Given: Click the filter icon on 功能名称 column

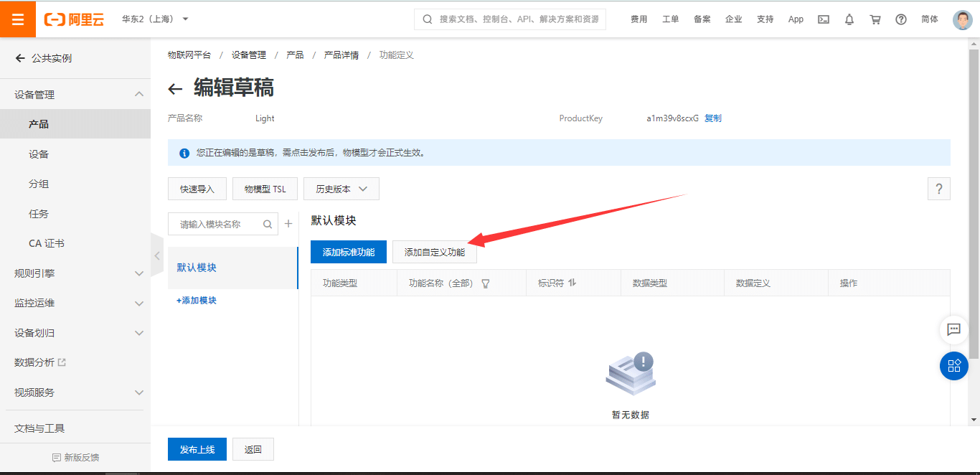Looking at the screenshot, I should tap(486, 283).
